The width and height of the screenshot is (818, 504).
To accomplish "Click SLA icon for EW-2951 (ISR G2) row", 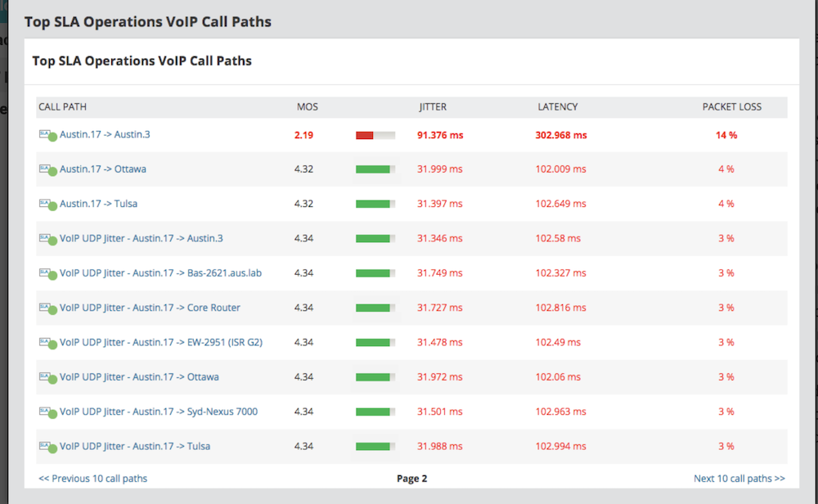I will (47, 343).
